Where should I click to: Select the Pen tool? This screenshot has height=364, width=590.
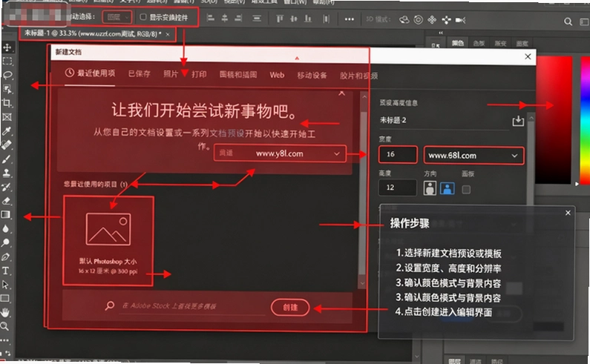(6, 257)
